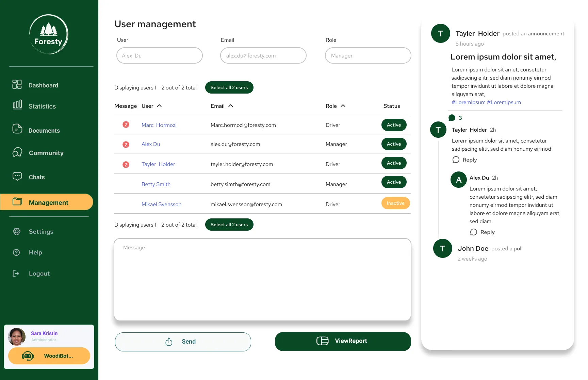
Task: Click the Foresty logo
Action: pos(49,34)
